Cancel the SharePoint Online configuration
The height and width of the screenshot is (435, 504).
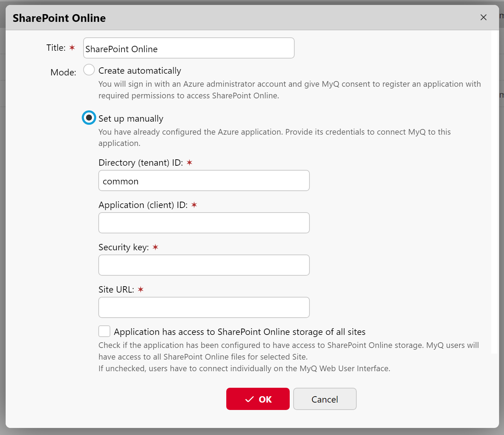(324, 399)
